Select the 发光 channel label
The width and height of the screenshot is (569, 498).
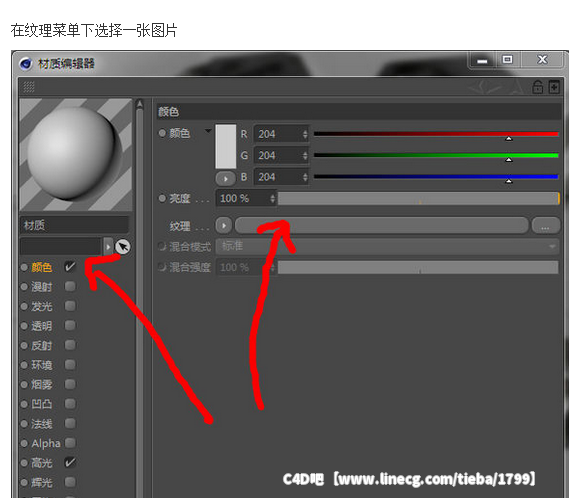tap(42, 307)
